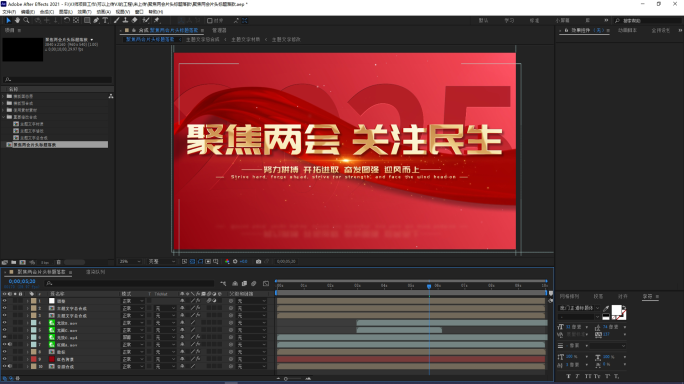
Task: Hide layer 2 with its eye icon
Action: pos(4,308)
